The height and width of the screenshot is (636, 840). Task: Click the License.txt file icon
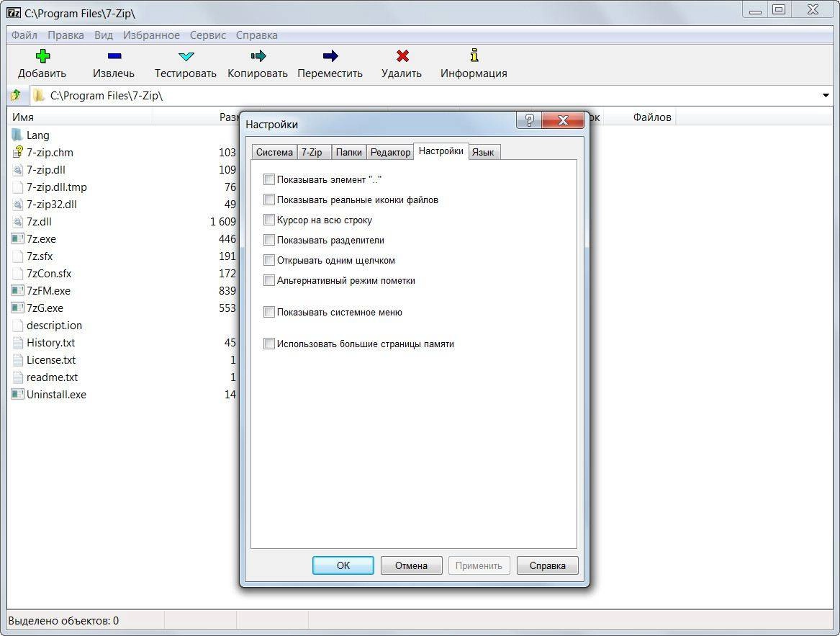coord(17,360)
